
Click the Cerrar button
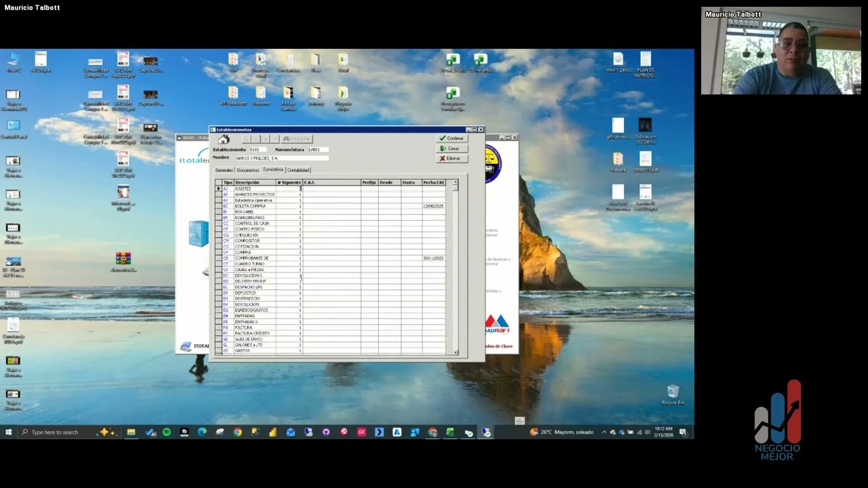tap(452, 148)
